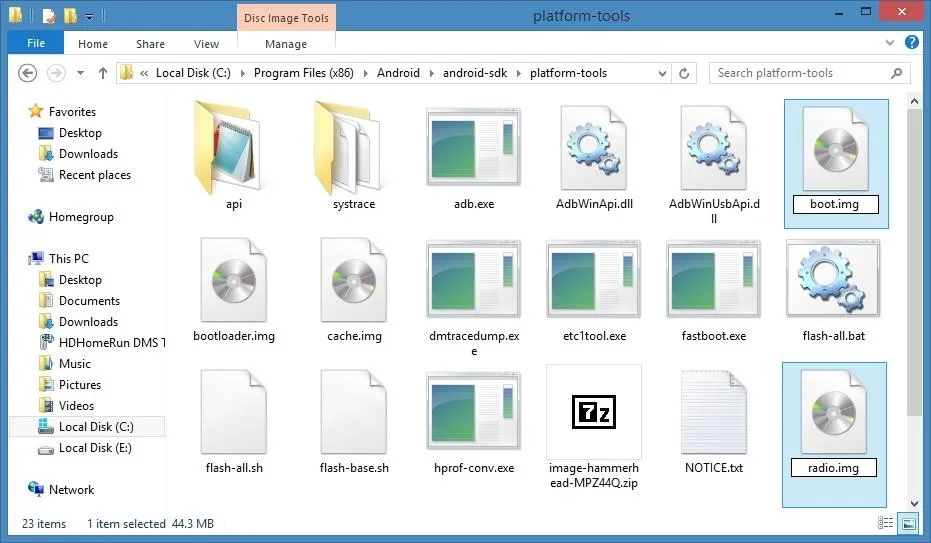Click the vertical scrollbar up arrow

pos(914,101)
